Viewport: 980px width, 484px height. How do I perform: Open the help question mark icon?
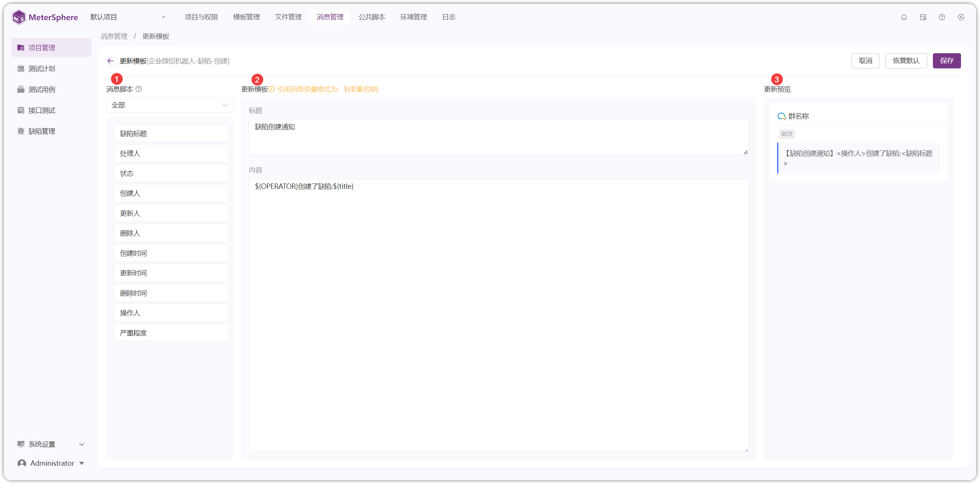[x=942, y=17]
